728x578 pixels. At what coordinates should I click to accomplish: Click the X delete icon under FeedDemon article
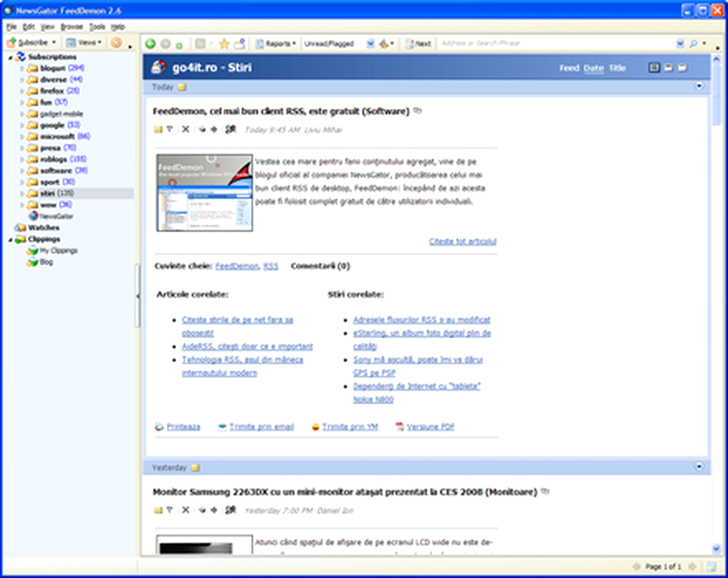point(185,129)
